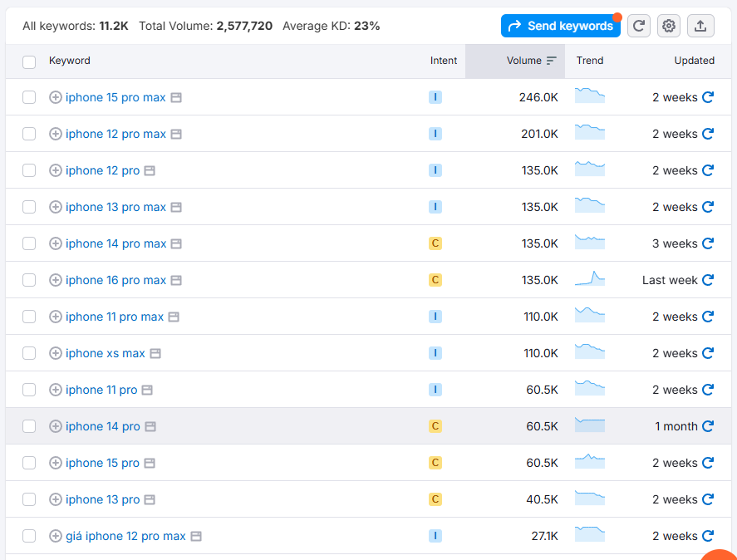Add iphone 11 pro max via plus icon
Screen dimensions: 737x560
tap(56, 317)
